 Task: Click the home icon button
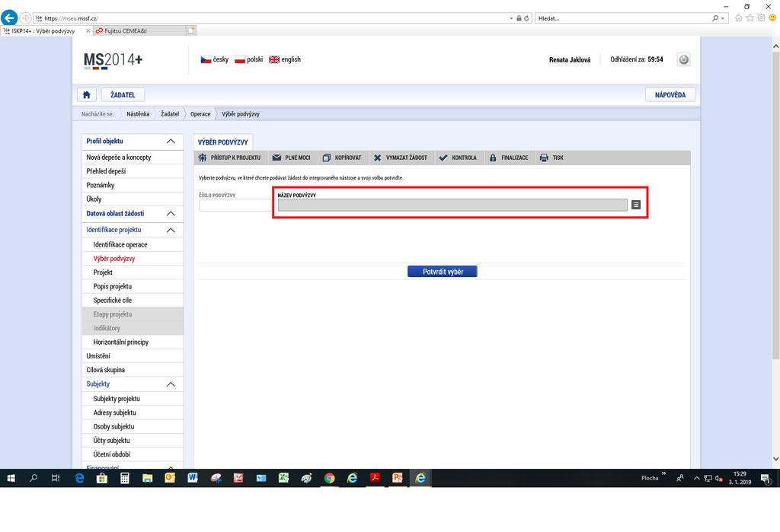coord(87,94)
